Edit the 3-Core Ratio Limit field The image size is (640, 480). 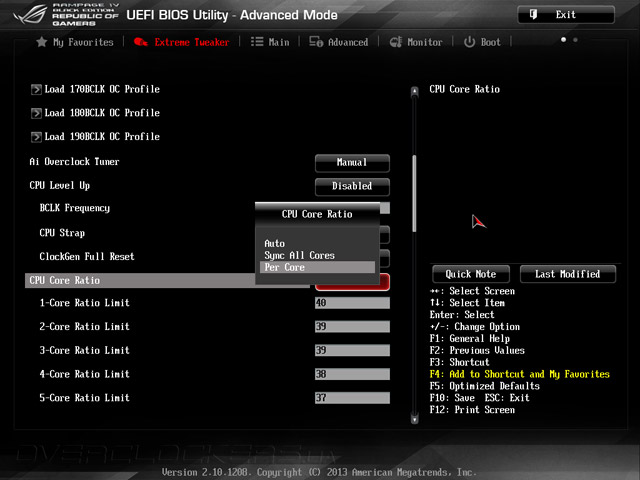pos(352,350)
